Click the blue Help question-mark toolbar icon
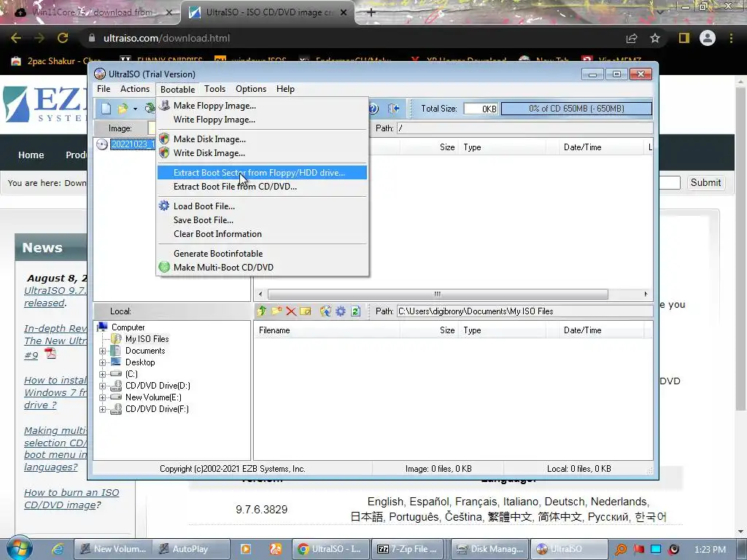This screenshot has height=560, width=747. coord(373,109)
